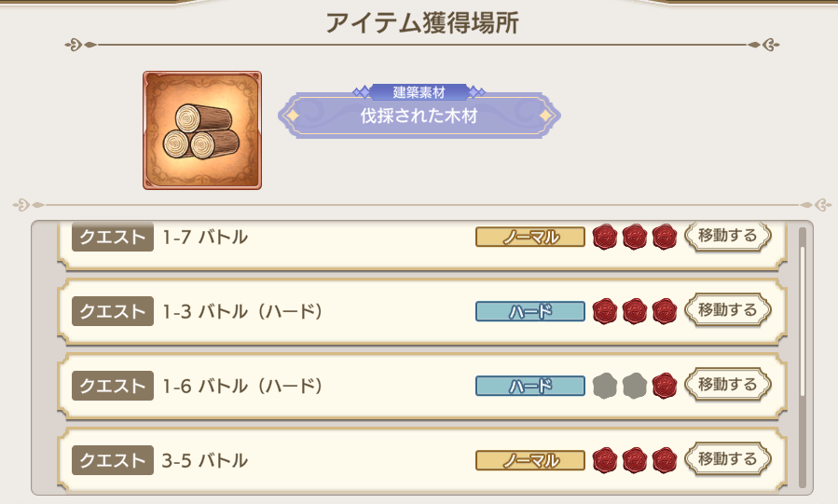Image resolution: width=838 pixels, height=504 pixels.
Task: Select the ハード badge on quest 1-6
Action: [x=530, y=386]
